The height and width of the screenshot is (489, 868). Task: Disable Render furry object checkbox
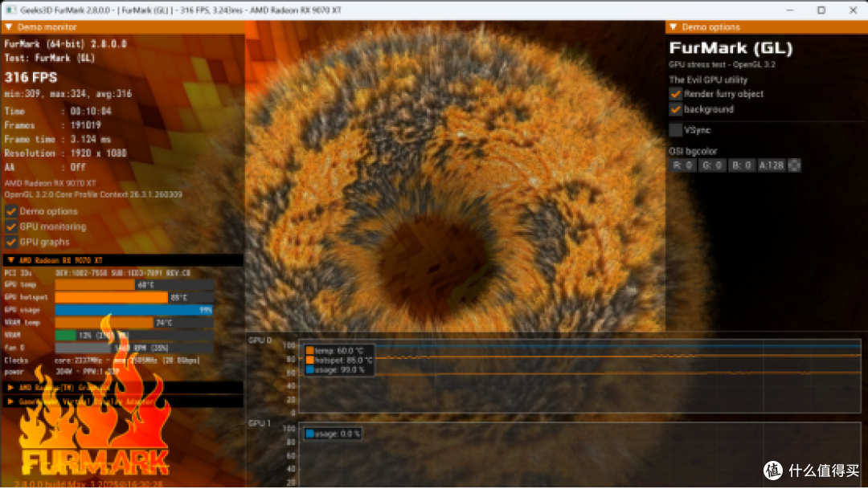[x=675, y=94]
